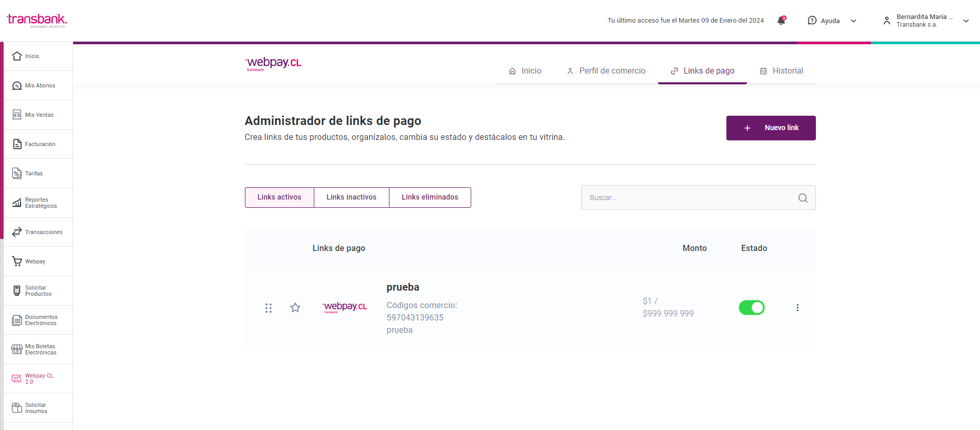Click the drag handle for prueba link

pyautogui.click(x=269, y=308)
